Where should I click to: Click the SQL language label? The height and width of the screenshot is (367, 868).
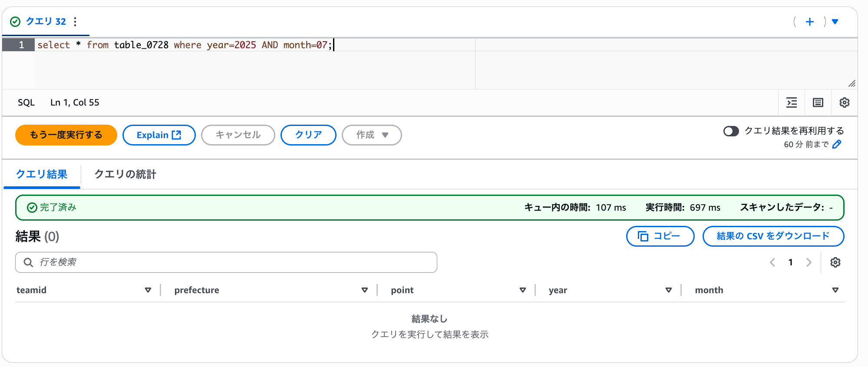pyautogui.click(x=26, y=102)
